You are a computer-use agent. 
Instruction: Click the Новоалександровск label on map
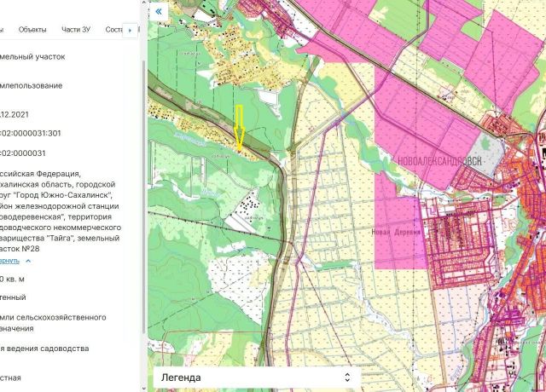440,161
